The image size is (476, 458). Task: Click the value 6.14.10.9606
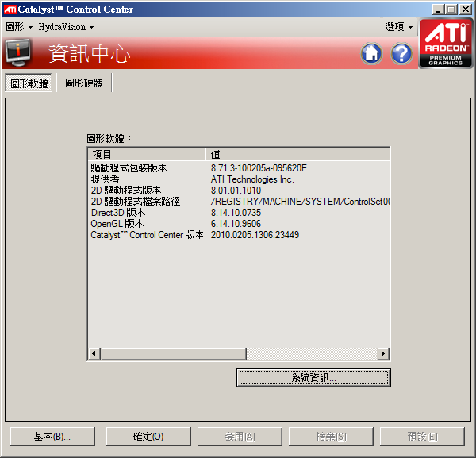(236, 224)
